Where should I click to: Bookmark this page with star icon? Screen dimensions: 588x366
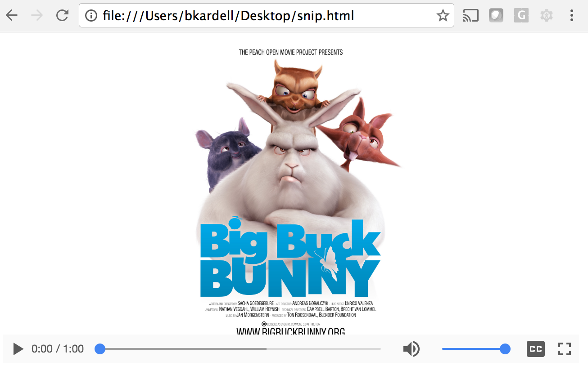tap(443, 16)
